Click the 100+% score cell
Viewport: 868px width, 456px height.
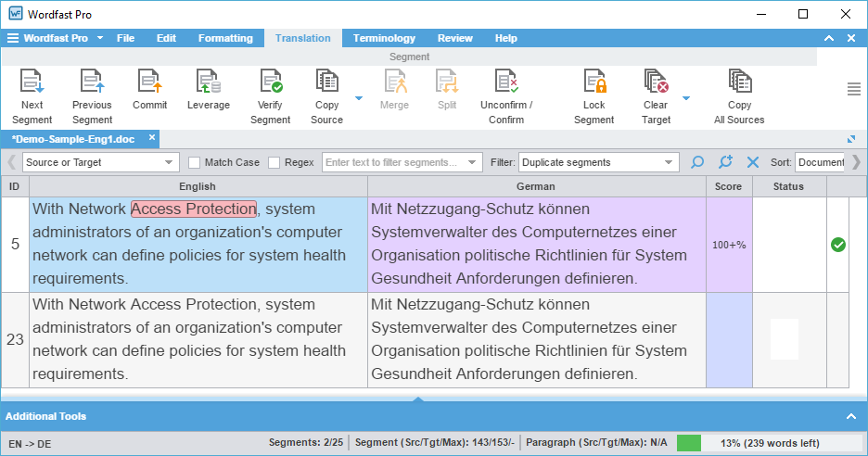(x=729, y=245)
